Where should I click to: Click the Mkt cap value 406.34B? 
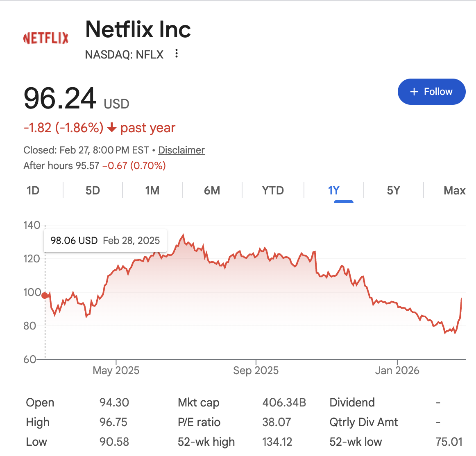pos(284,403)
